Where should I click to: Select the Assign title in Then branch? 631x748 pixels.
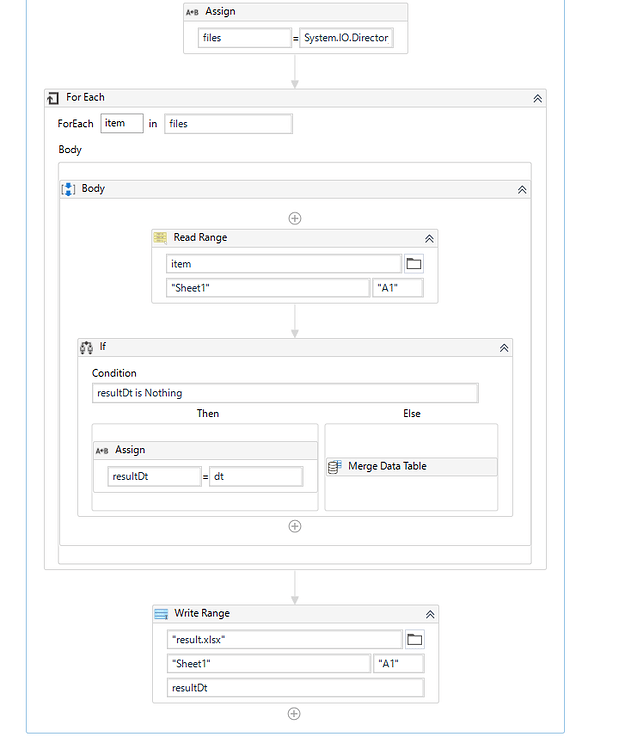pos(130,450)
